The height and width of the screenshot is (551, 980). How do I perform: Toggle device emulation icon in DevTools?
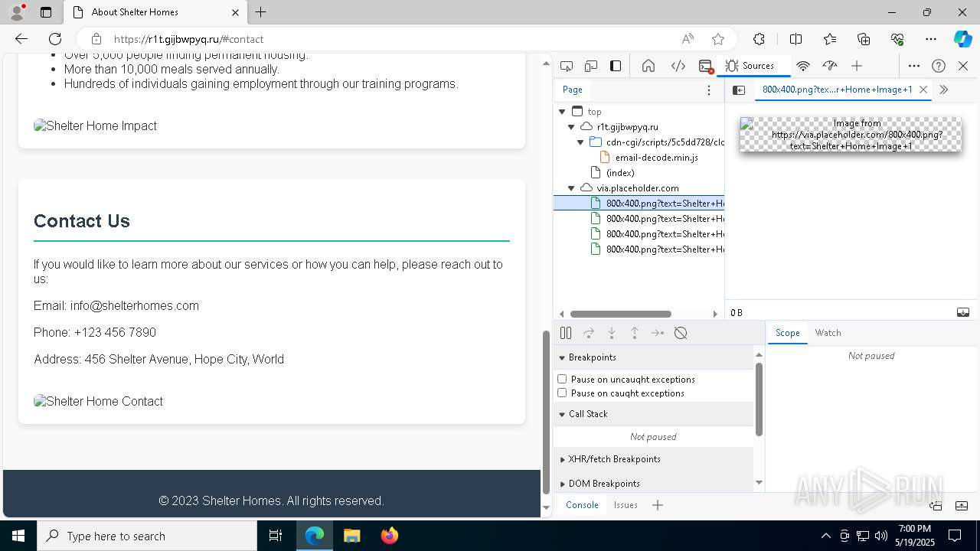[591, 66]
